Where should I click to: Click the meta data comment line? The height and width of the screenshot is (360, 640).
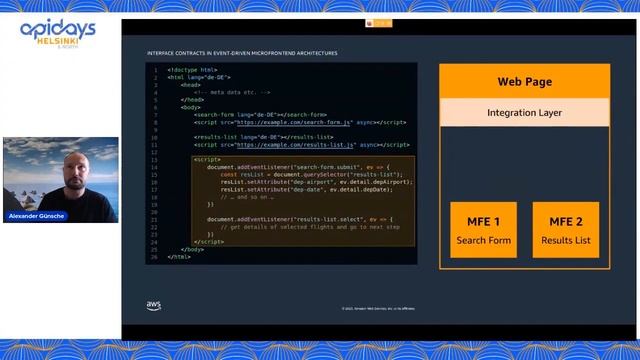pyautogui.click(x=232, y=93)
